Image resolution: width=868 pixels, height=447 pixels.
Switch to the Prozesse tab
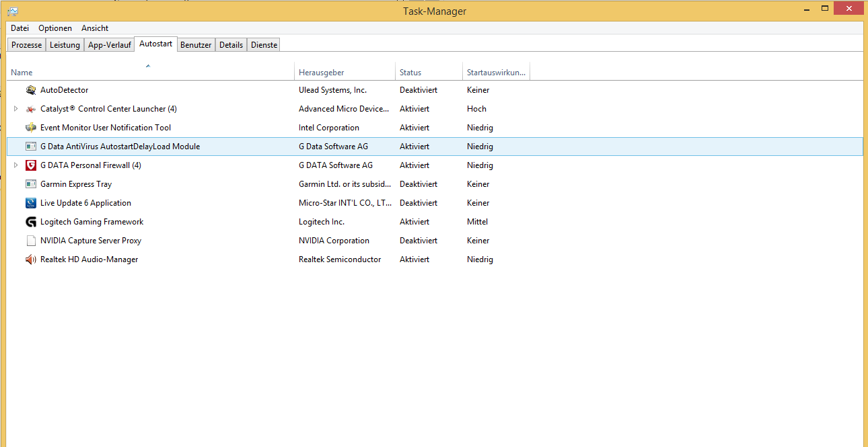point(27,45)
